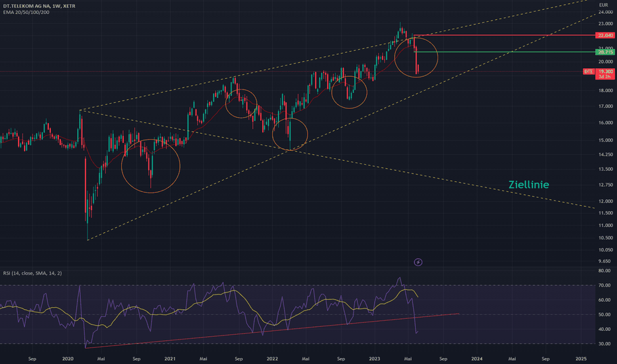
Task: Click the 10.500 price scale value
Action: (x=606, y=238)
